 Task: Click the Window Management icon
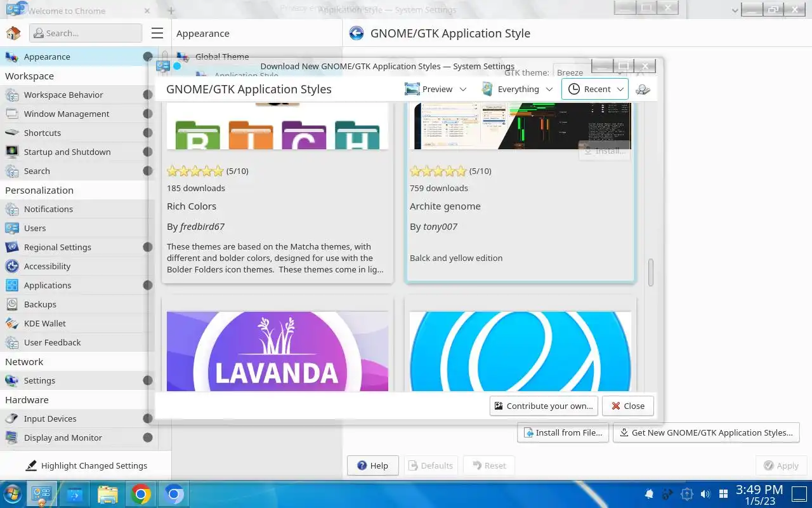(x=11, y=114)
